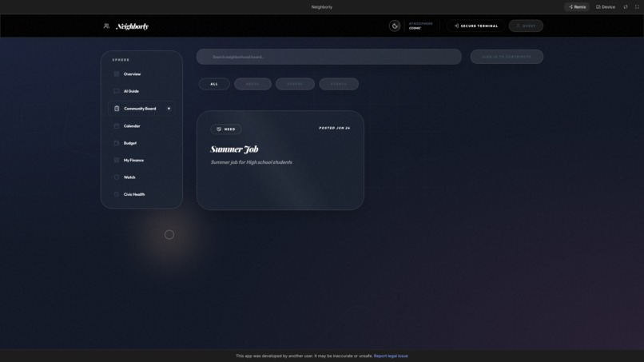Go to the Calendar page

coord(141,125)
